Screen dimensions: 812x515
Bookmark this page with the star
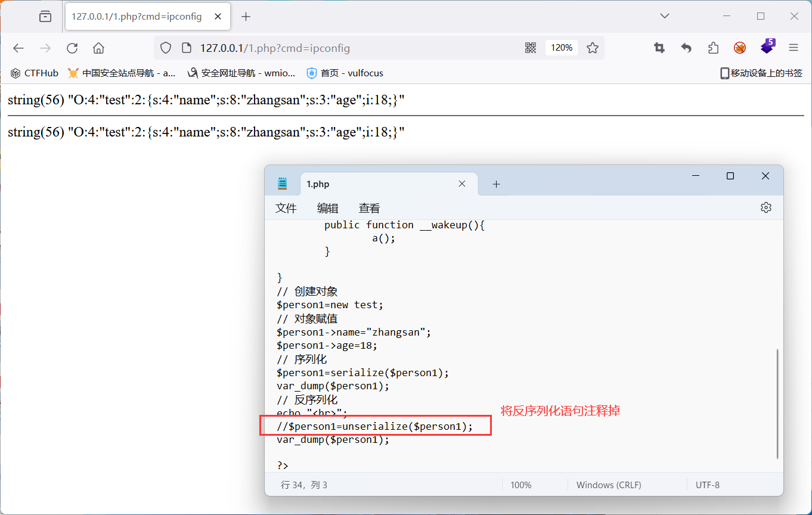click(592, 48)
